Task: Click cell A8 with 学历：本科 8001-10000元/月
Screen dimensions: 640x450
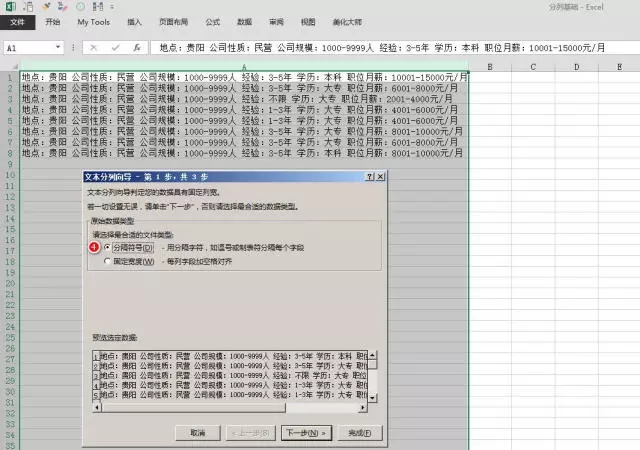Action: (244, 153)
